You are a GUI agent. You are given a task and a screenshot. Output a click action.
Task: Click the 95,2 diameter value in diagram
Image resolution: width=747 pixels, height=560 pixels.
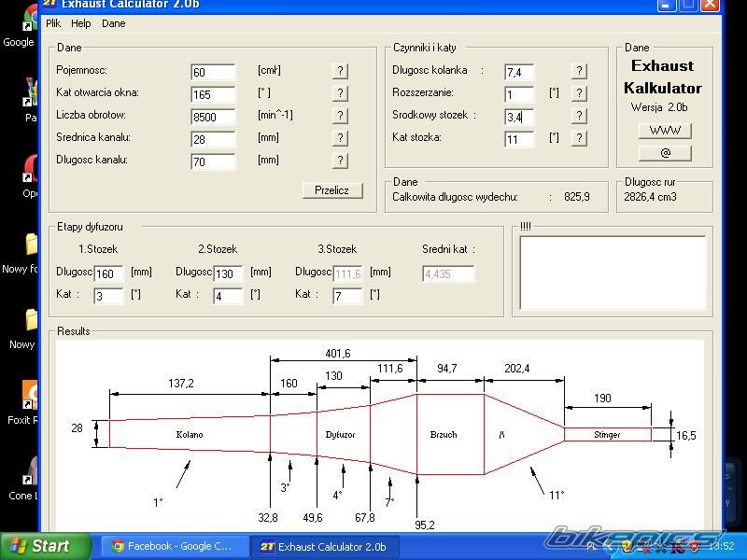click(425, 525)
